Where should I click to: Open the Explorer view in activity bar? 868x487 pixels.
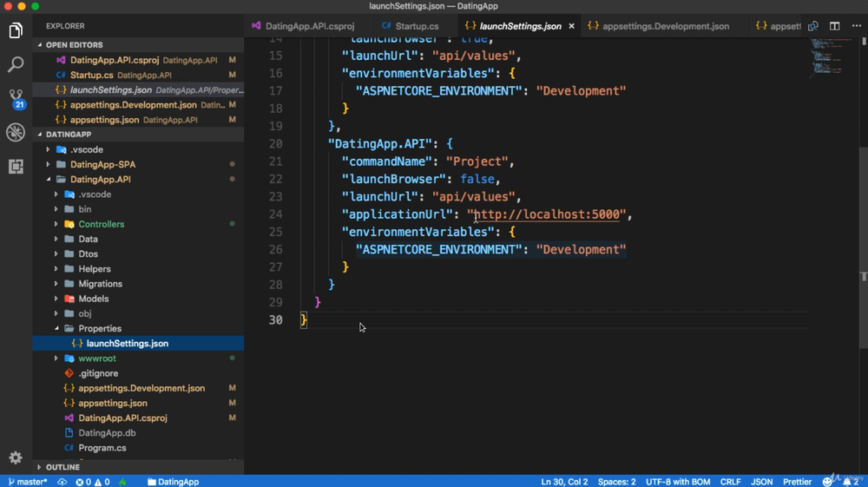click(x=16, y=31)
